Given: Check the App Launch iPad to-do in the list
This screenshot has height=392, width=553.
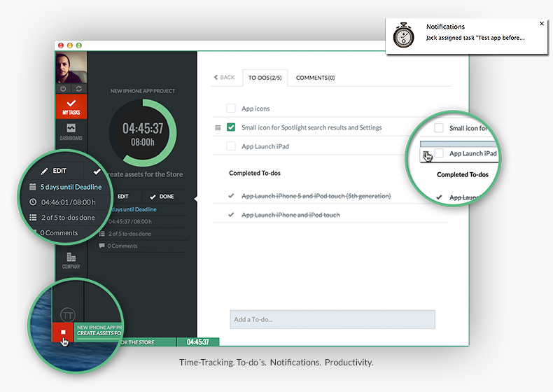Looking at the screenshot, I should (231, 146).
